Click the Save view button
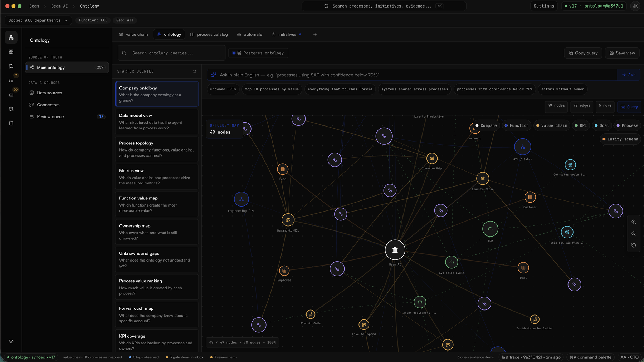Image resolution: width=644 pixels, height=362 pixels. pyautogui.click(x=622, y=53)
